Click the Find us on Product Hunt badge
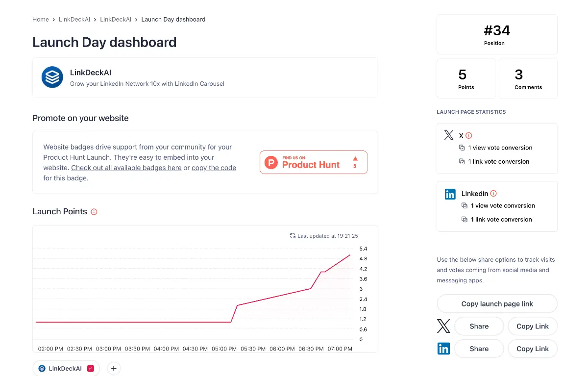 pyautogui.click(x=313, y=162)
